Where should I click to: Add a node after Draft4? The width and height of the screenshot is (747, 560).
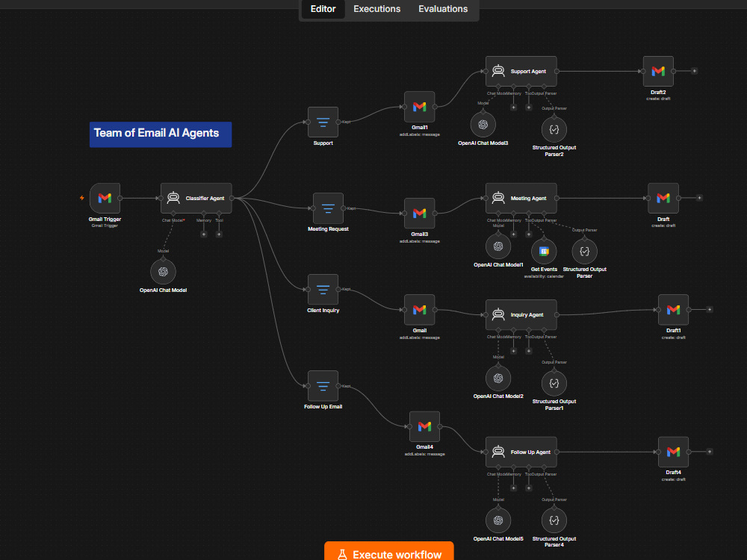tap(710, 452)
